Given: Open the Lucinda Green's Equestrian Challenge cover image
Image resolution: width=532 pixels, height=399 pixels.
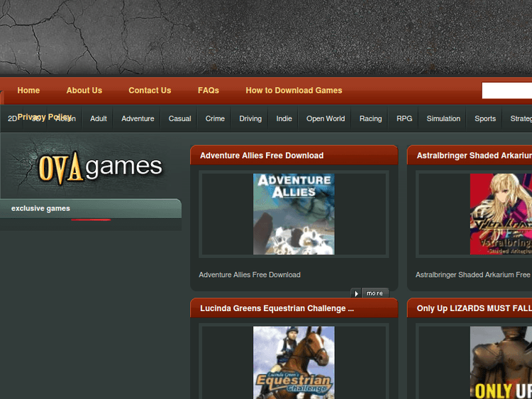Looking at the screenshot, I should click(294, 362).
